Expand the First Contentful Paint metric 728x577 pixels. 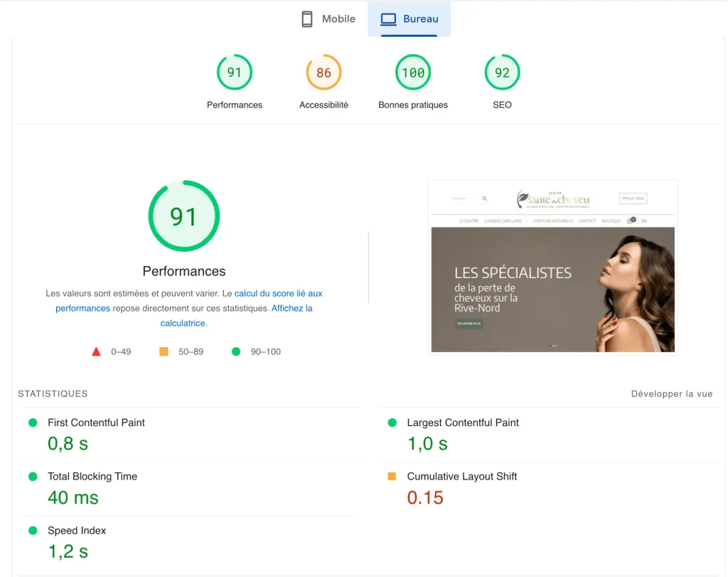click(x=96, y=423)
